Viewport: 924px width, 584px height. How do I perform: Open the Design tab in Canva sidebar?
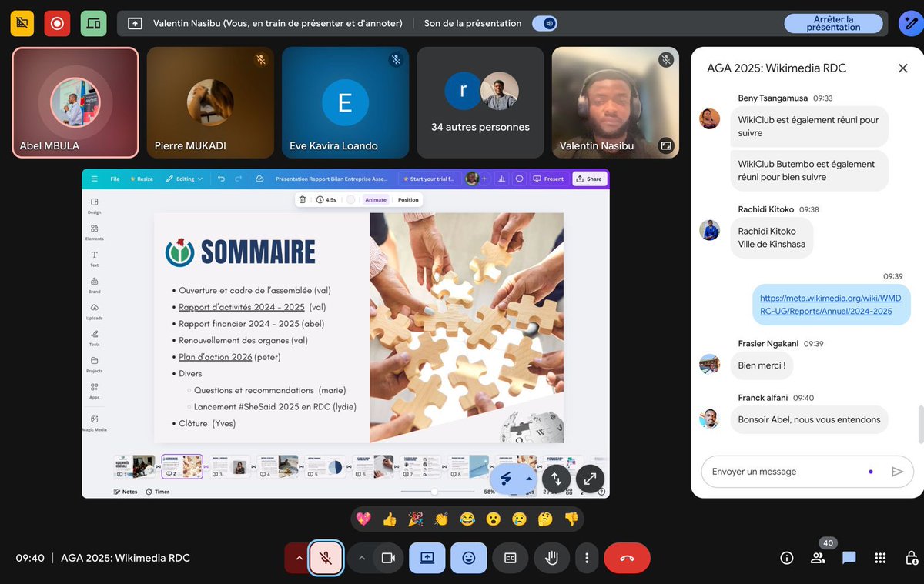tap(94, 205)
